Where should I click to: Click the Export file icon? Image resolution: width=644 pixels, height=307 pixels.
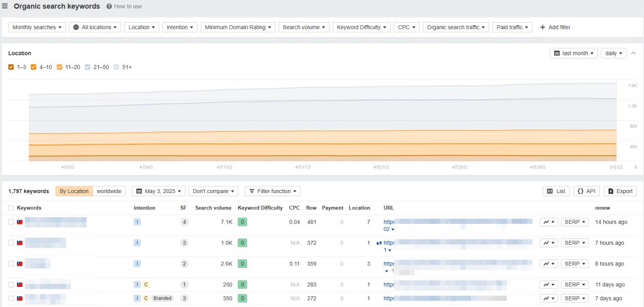tap(611, 191)
